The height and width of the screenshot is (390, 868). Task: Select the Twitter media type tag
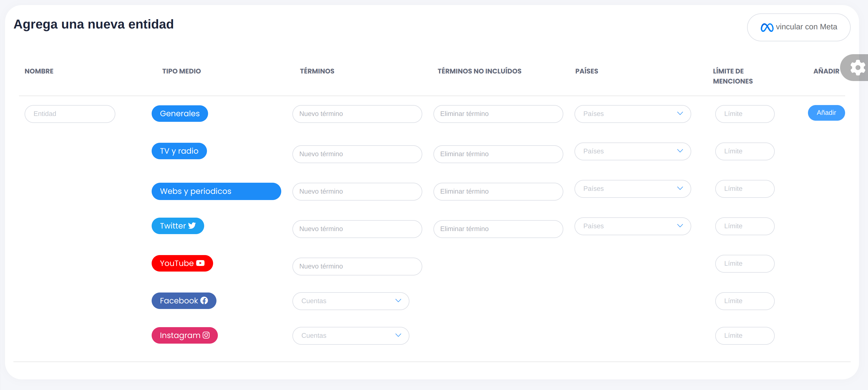coord(178,226)
